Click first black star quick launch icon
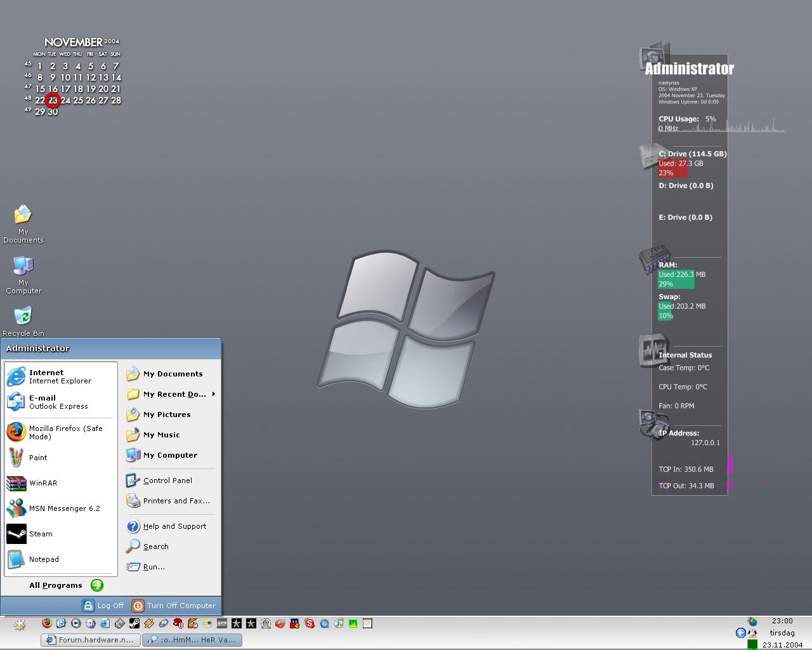Screen dimensions: 812x650 click(x=236, y=623)
